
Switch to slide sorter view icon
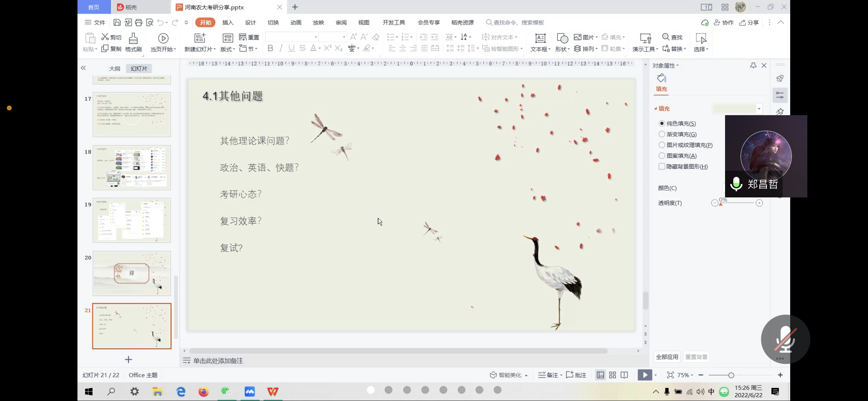click(x=613, y=375)
